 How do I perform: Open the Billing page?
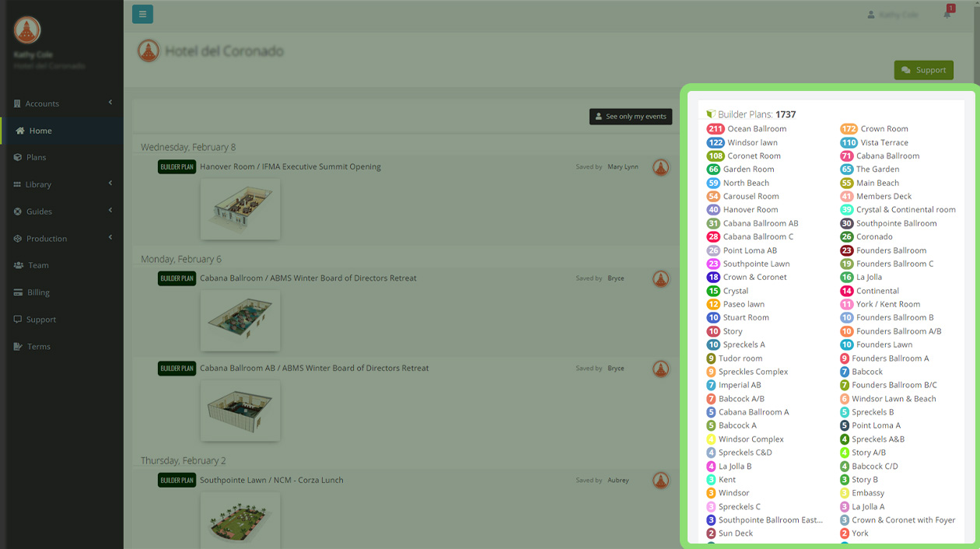[x=61, y=292]
